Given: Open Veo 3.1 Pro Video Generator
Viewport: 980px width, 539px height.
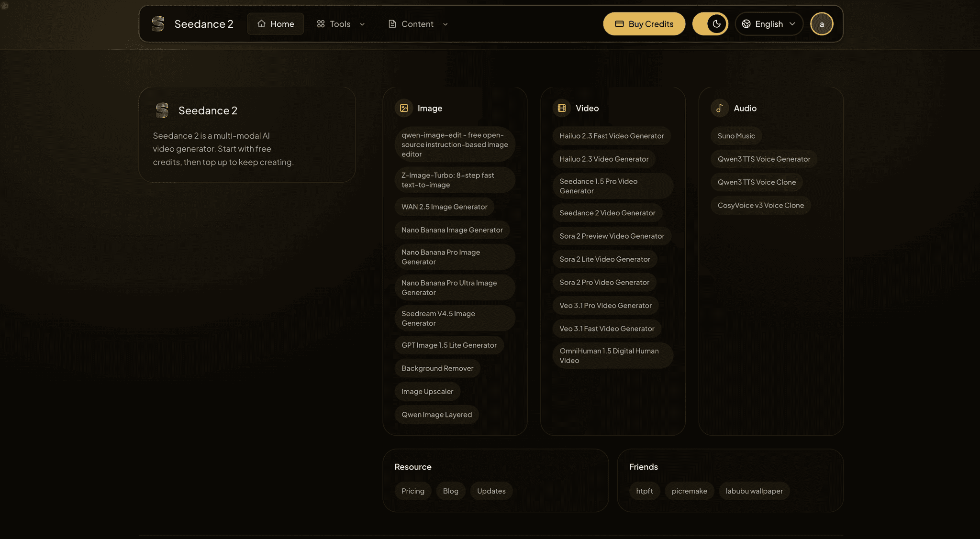Looking at the screenshot, I should click(606, 306).
